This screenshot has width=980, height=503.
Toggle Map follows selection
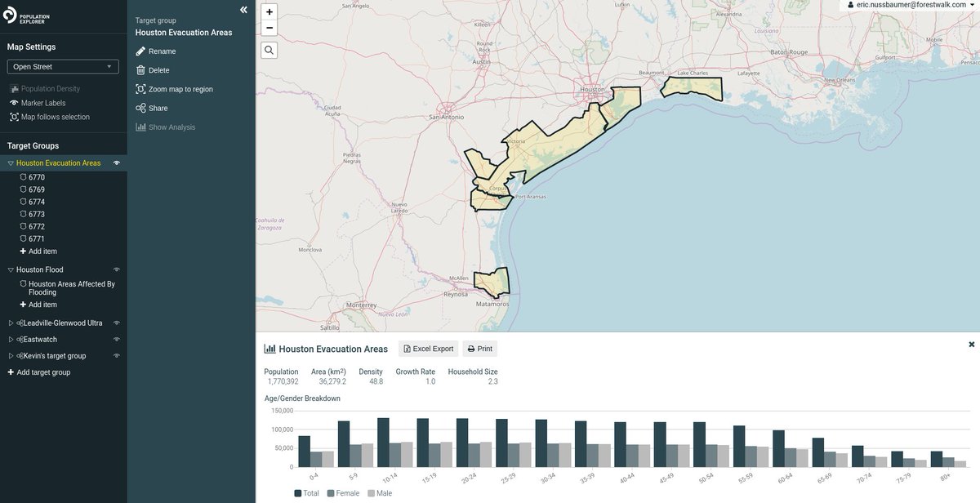(x=49, y=117)
